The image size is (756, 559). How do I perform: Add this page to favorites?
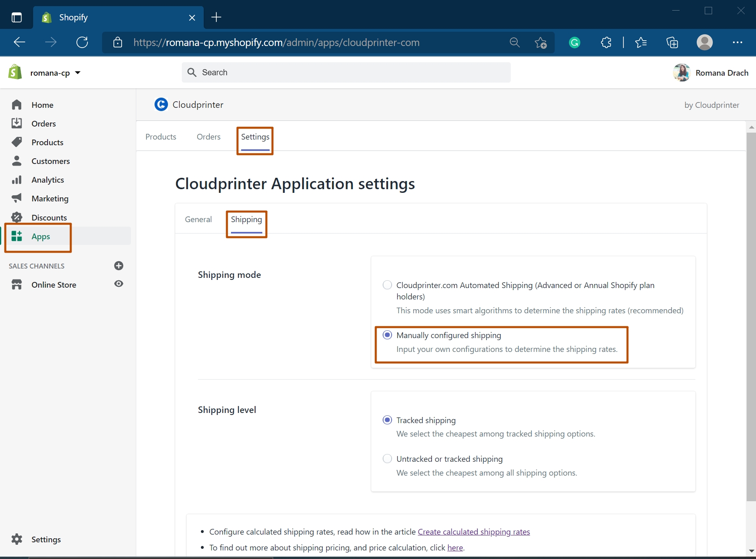(540, 42)
